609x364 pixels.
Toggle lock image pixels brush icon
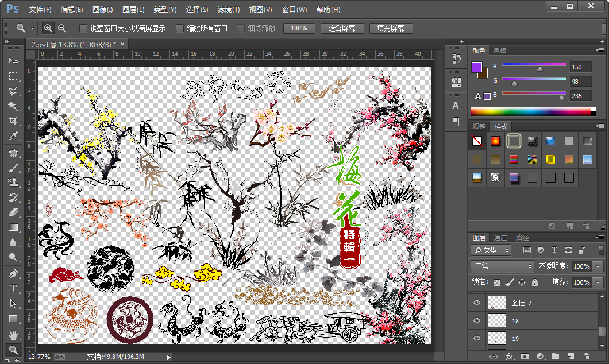click(x=509, y=282)
